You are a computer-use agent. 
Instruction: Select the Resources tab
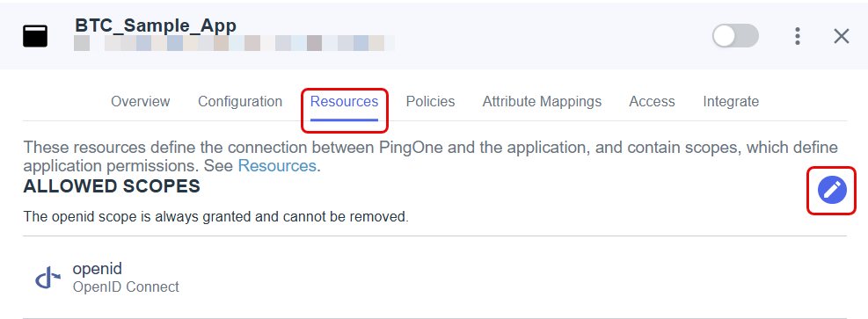[x=345, y=102]
